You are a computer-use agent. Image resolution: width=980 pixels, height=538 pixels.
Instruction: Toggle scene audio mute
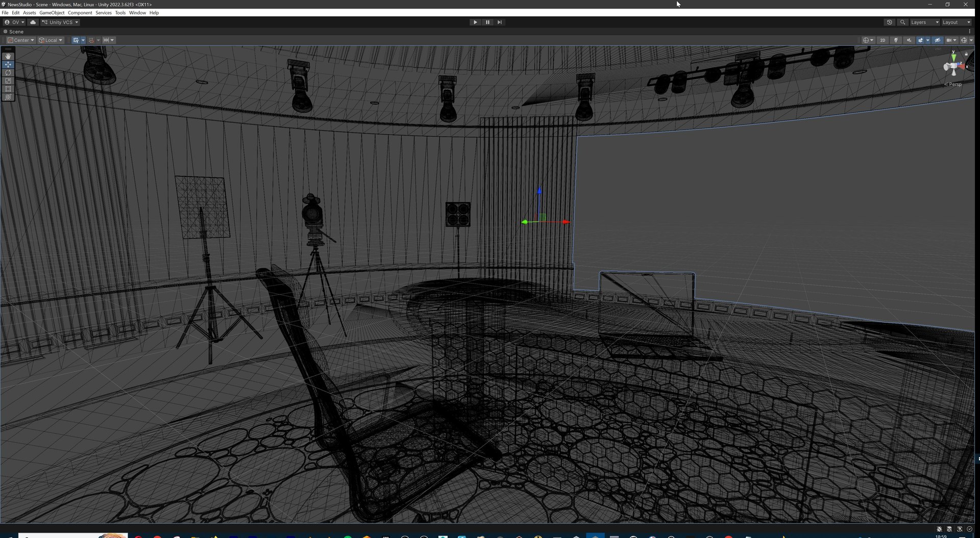[909, 40]
